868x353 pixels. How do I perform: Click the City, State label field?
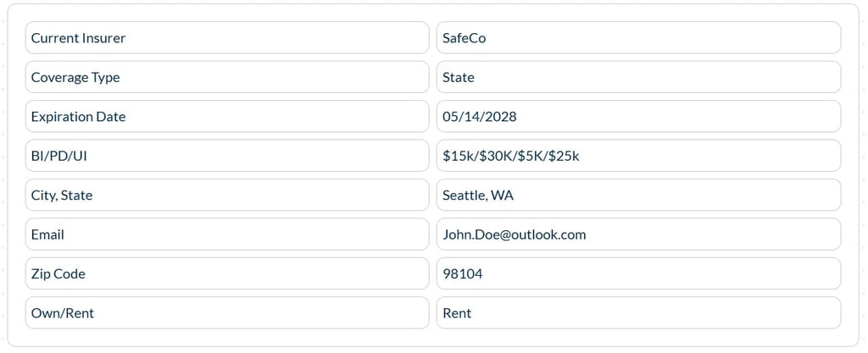pyautogui.click(x=226, y=195)
